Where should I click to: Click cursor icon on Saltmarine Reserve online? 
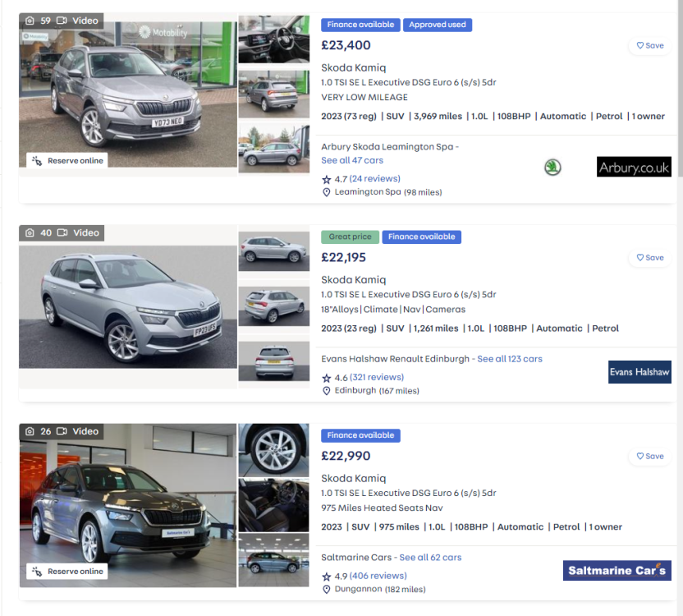pyautogui.click(x=37, y=571)
